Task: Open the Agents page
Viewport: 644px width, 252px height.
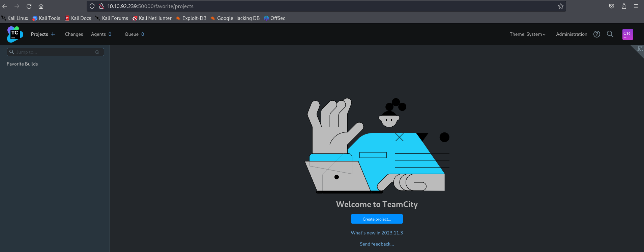Action: pos(101,34)
